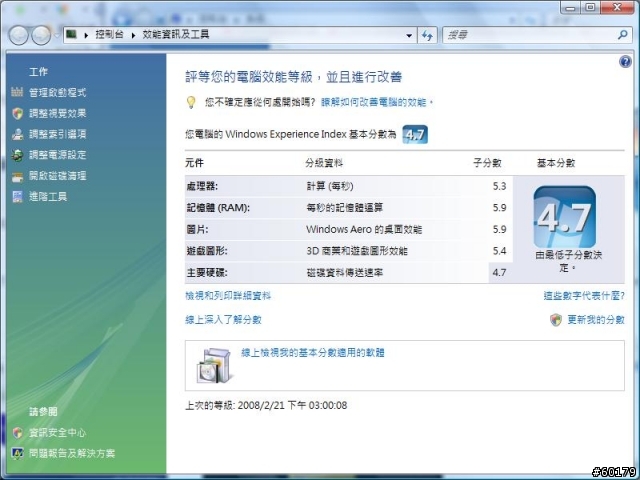
Task: Open 瞭解如何改善電腦的效能 link
Action: 376,102
